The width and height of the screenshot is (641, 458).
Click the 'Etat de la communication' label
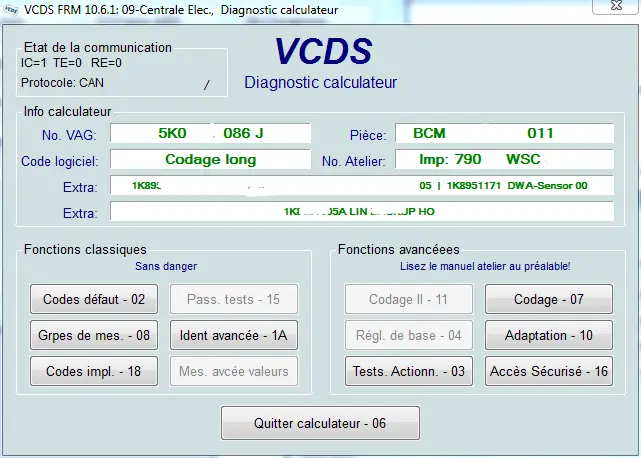tap(98, 47)
